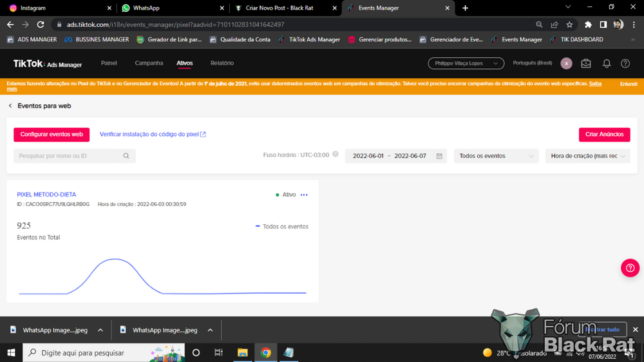Click the browser forward arrow
Viewport: 644px width, 362px height.
tap(26, 24)
